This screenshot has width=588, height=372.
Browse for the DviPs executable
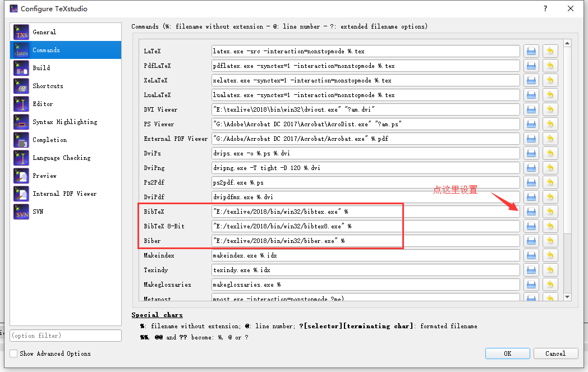[x=531, y=153]
